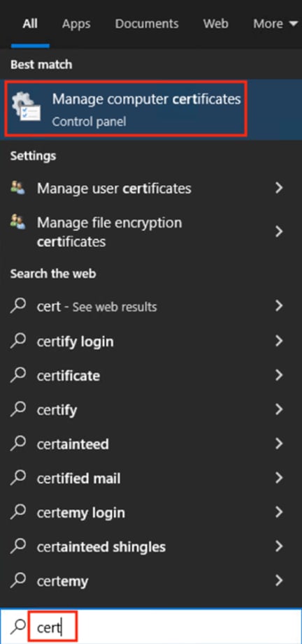Click the magnifier icon beside certify login
The height and width of the screenshot is (644, 302).
click(18, 340)
